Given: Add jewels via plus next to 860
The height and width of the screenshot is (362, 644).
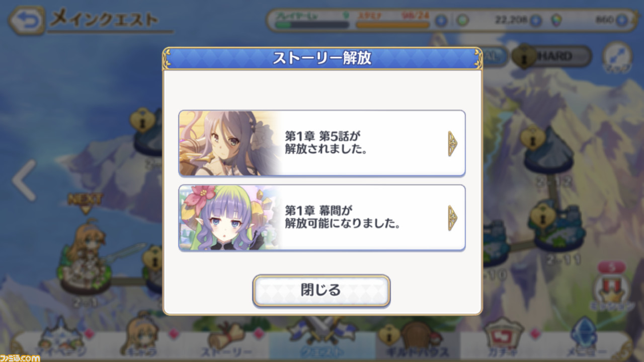Looking at the screenshot, I should [x=622, y=21].
